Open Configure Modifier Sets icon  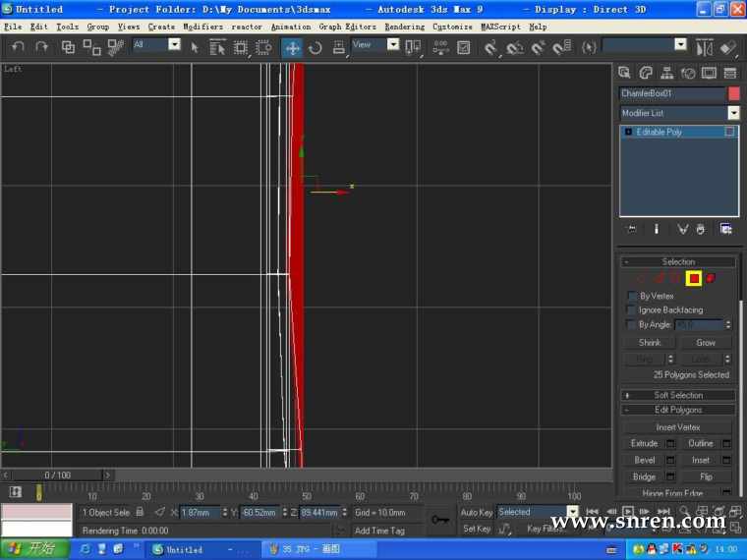pyautogui.click(x=726, y=230)
